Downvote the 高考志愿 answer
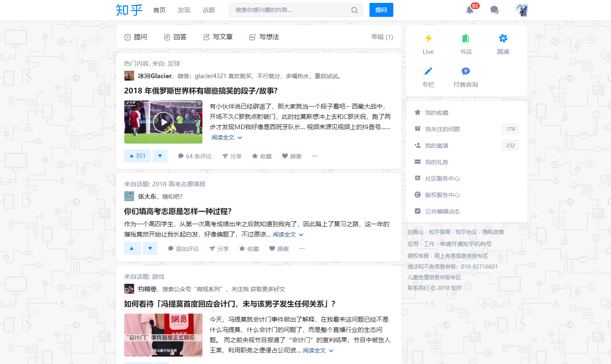This screenshot has width=611, height=364. (149, 248)
